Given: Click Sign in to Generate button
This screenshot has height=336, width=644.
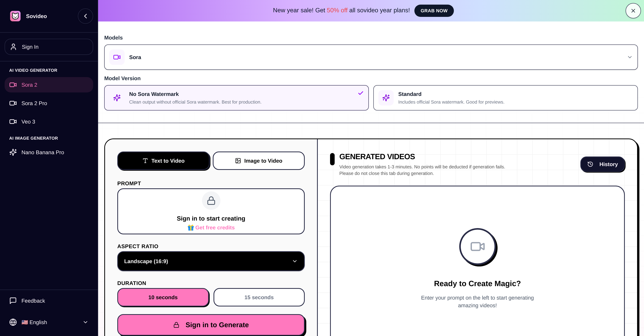Looking at the screenshot, I should pyautogui.click(x=211, y=325).
